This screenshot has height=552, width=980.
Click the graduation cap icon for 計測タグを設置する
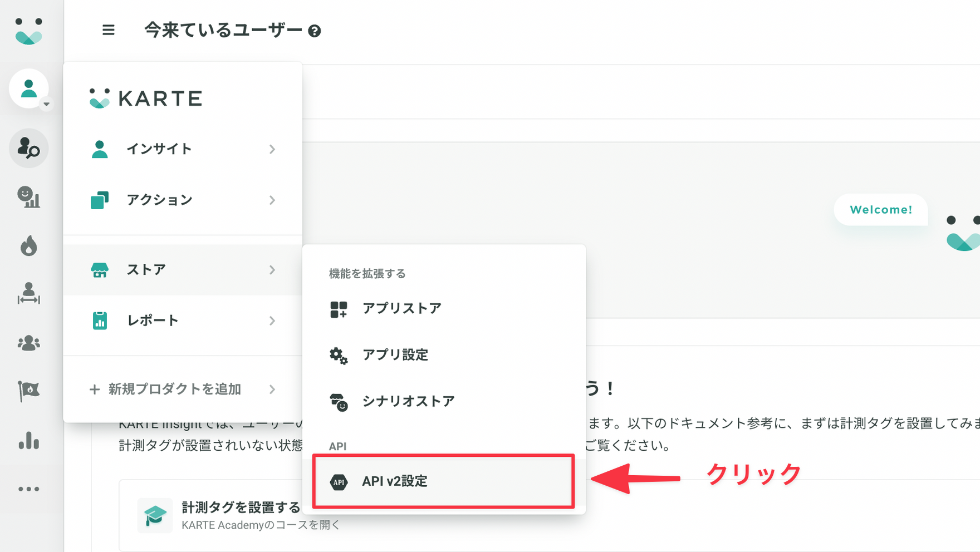(x=155, y=515)
